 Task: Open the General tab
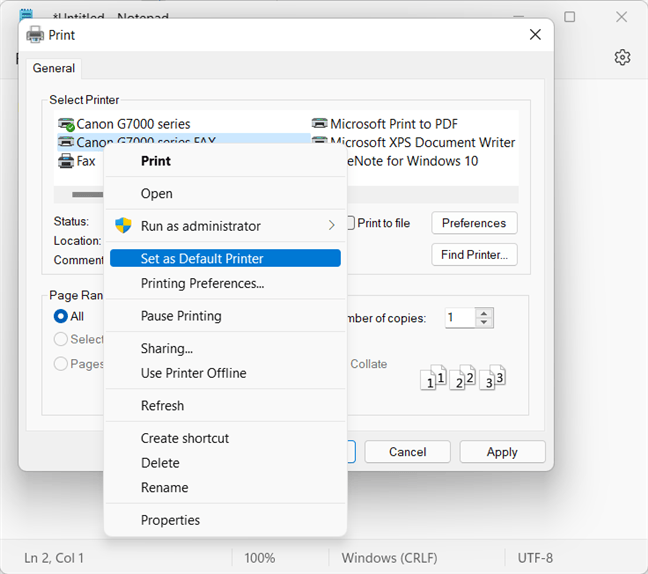(x=54, y=68)
